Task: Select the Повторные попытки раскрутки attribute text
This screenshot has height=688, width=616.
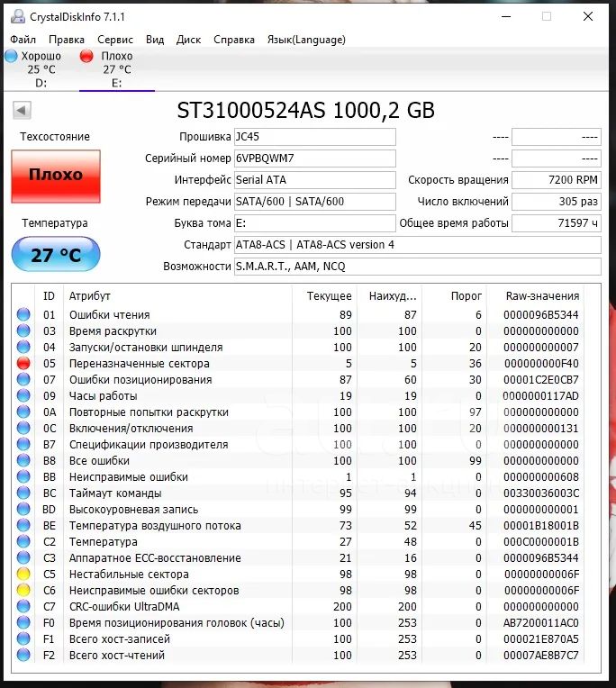Action: pyautogui.click(x=149, y=412)
